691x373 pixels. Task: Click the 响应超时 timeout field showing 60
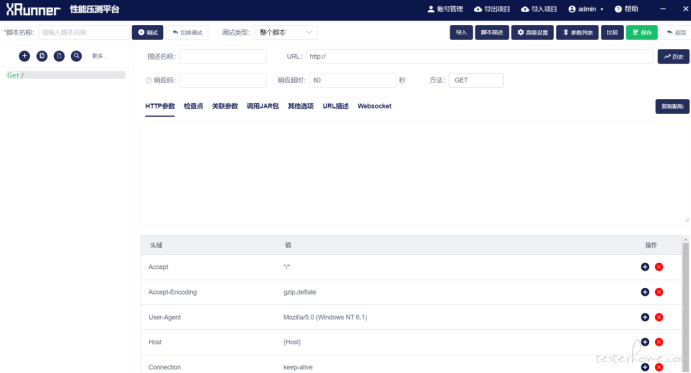coord(353,80)
